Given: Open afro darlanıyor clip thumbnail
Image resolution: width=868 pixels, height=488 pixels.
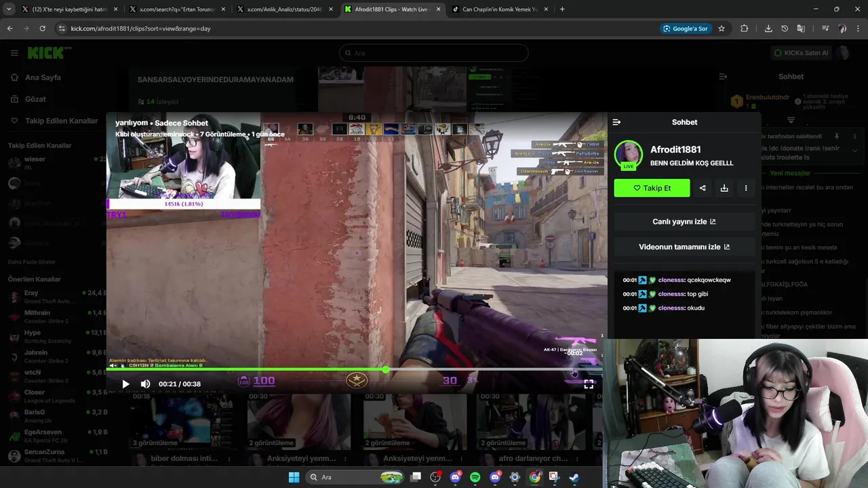Looking at the screenshot, I should point(531,421).
